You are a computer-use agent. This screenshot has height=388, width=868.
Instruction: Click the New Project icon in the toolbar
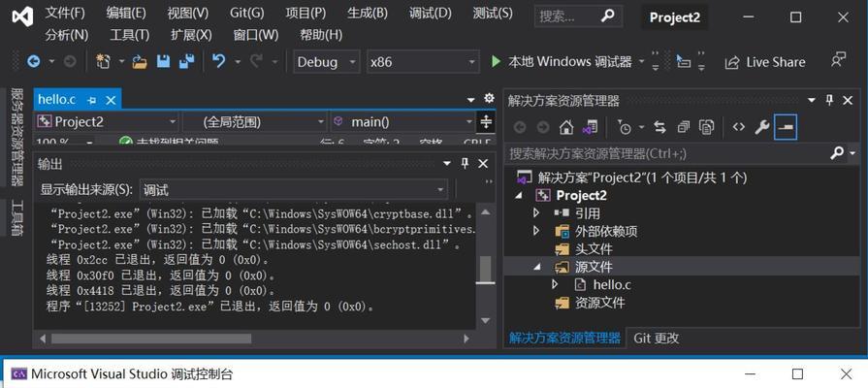[x=103, y=61]
